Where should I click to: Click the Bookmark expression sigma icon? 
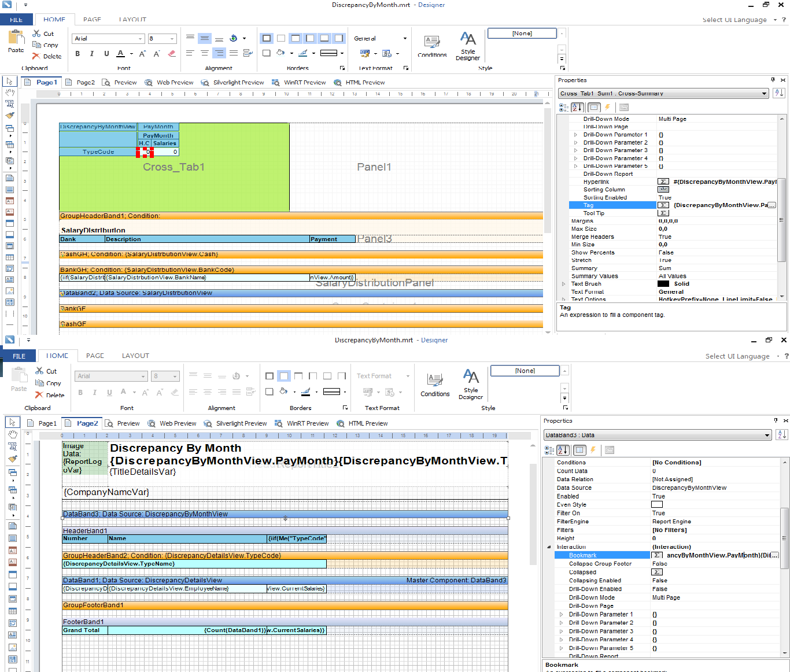[657, 555]
